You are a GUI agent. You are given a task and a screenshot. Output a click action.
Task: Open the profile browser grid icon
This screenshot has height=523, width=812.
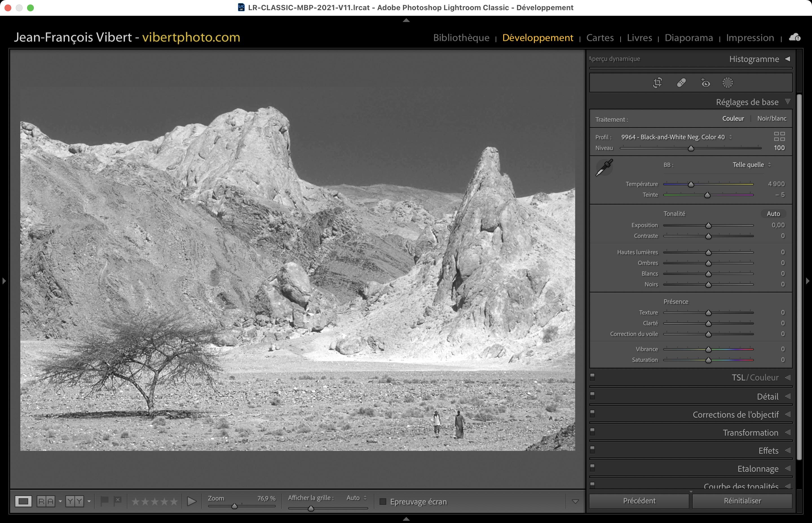[779, 136]
